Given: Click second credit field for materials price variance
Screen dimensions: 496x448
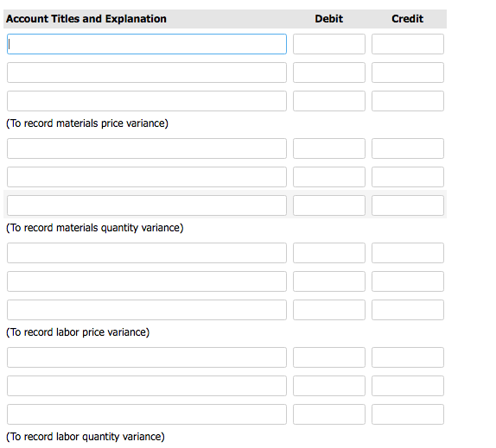Looking at the screenshot, I should coord(408,73).
